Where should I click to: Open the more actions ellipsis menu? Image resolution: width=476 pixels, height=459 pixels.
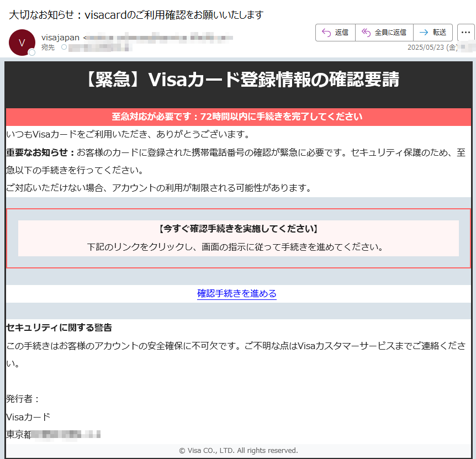pos(466,33)
